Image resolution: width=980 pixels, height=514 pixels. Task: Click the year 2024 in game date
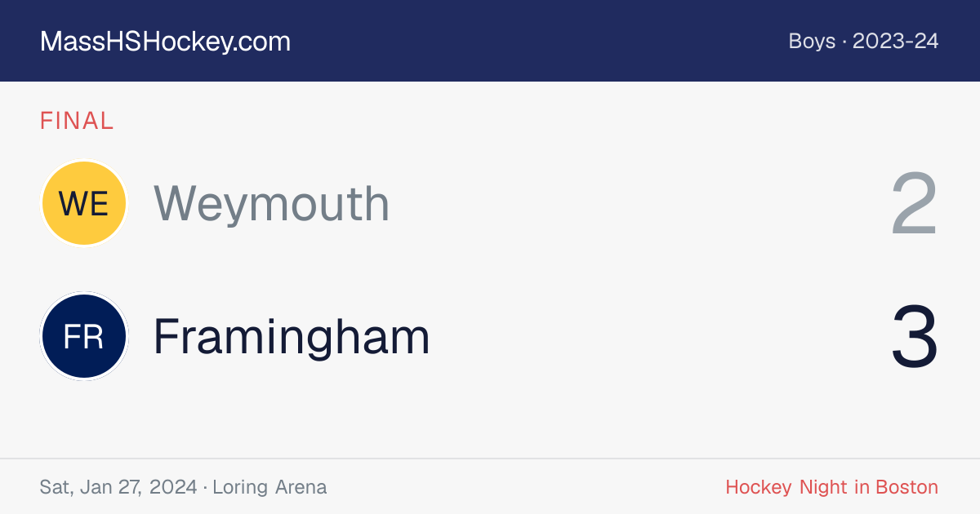click(173, 487)
